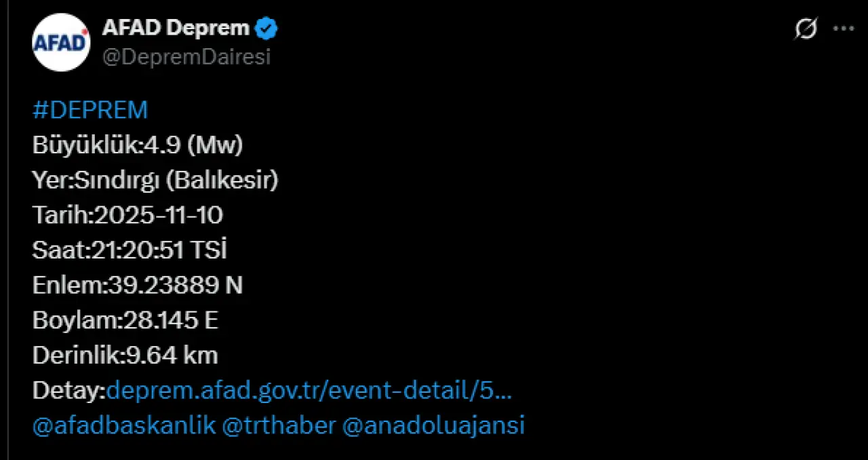This screenshot has width=868, height=460.
Task: Click the Büyüklük 4.9 (Mw) line
Action: [x=137, y=145]
